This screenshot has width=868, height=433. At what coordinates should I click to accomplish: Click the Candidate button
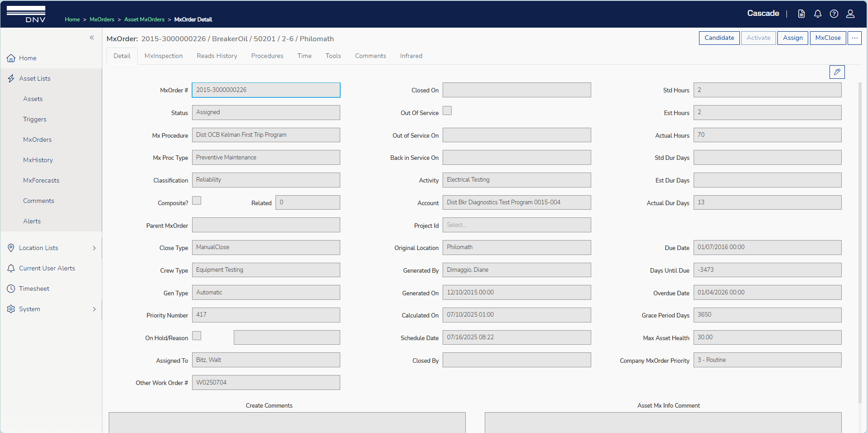719,38
